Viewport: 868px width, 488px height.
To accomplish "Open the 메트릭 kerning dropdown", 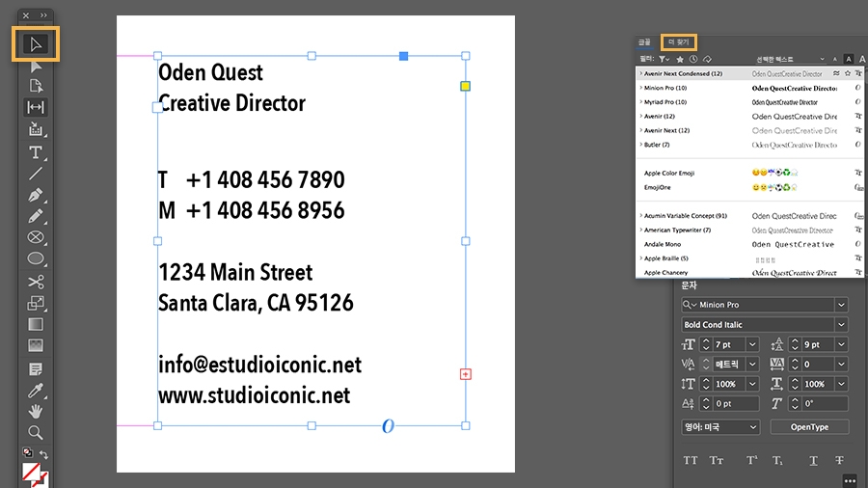I will (x=752, y=364).
